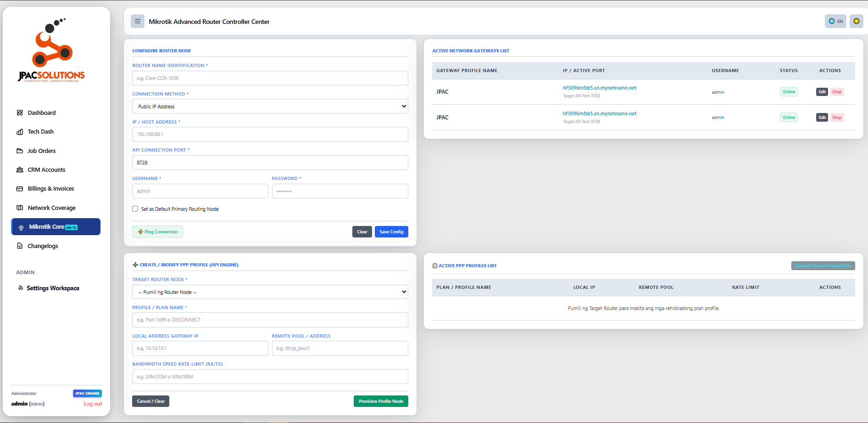Viewport: 868px width, 423px height.
Task: Click the JPAC ENGINE badge
Action: (x=87, y=394)
